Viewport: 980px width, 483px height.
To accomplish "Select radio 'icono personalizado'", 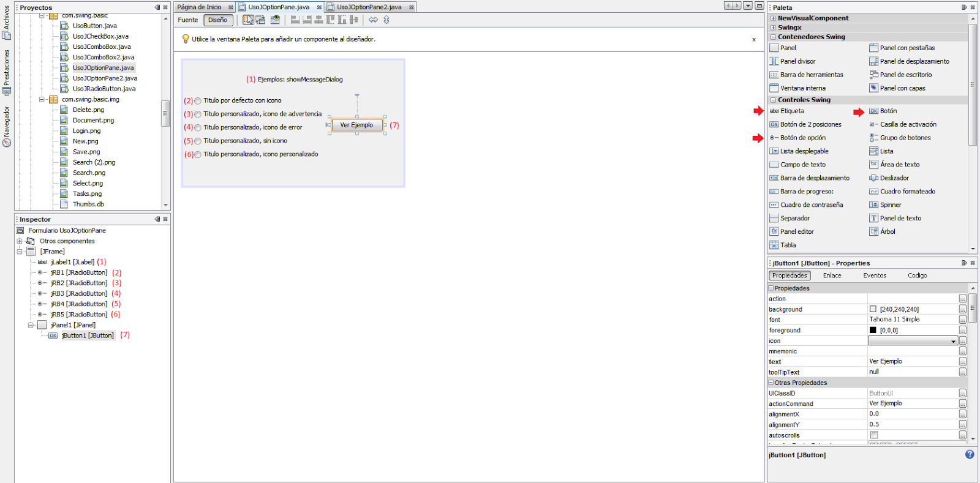I will coord(198,155).
